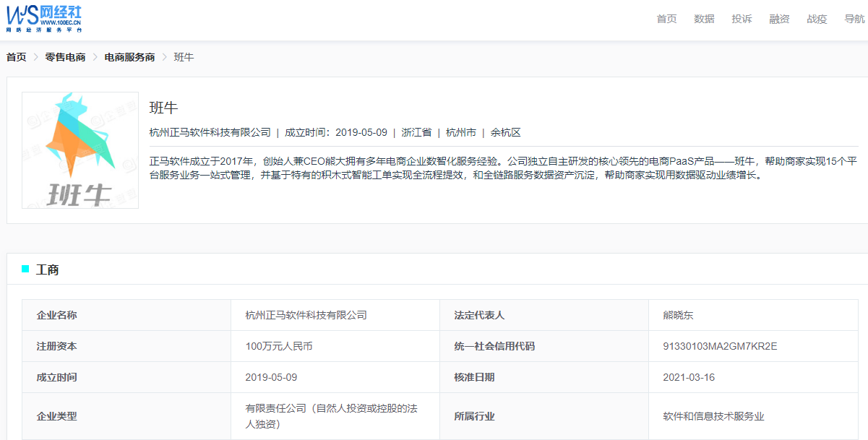Click the company description paragraph
The image size is (868, 440).
coord(503,168)
